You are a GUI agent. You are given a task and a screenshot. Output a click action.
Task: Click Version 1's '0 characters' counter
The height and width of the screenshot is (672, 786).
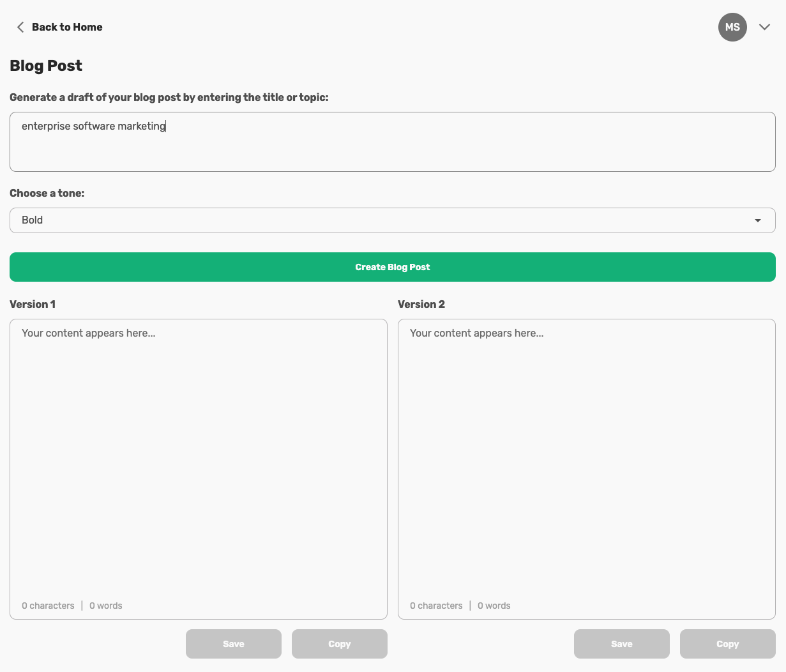48,606
